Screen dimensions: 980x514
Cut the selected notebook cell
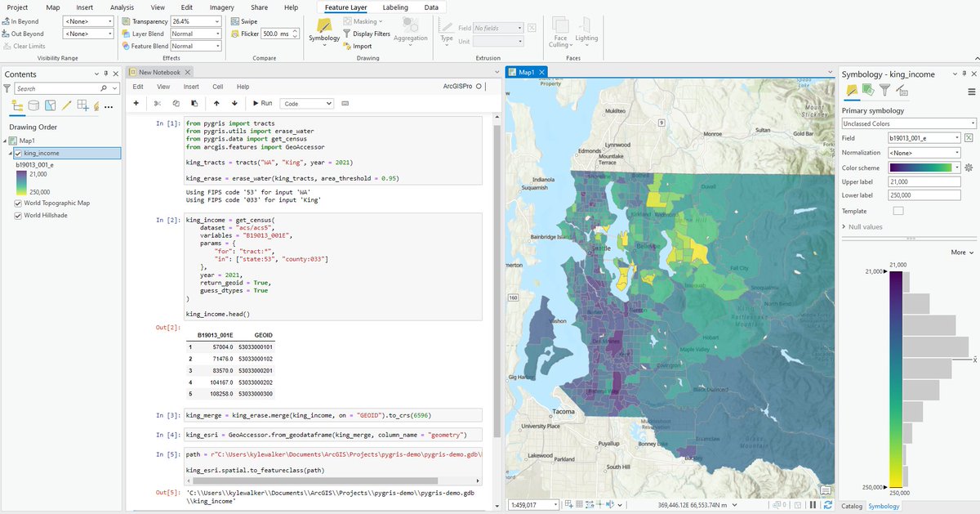(158, 104)
